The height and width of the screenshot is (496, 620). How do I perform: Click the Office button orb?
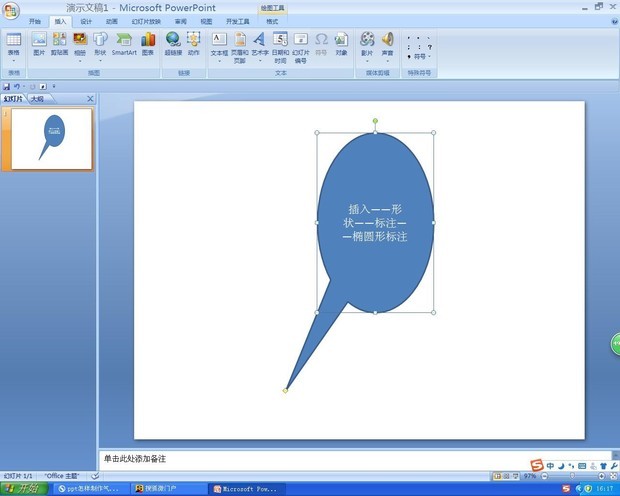[12, 10]
